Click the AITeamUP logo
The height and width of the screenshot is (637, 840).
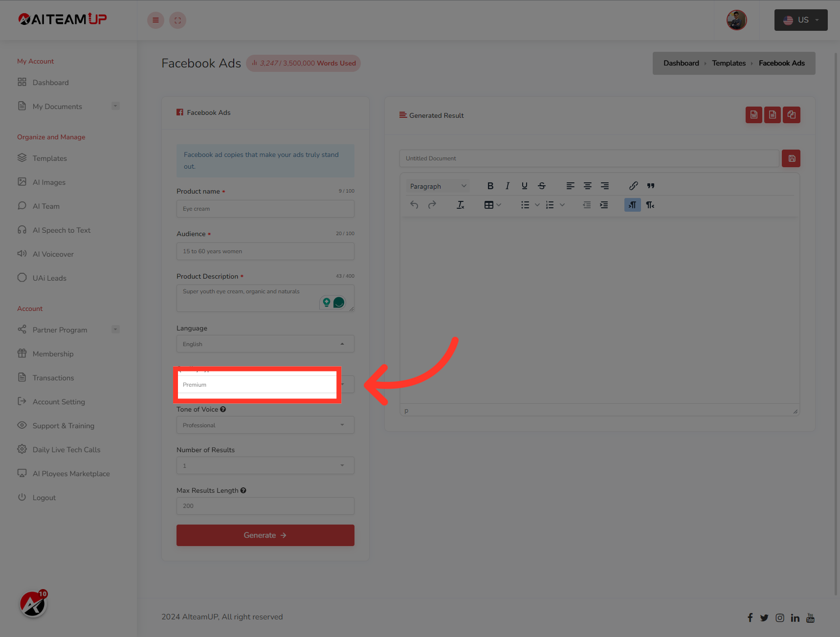[x=62, y=19]
